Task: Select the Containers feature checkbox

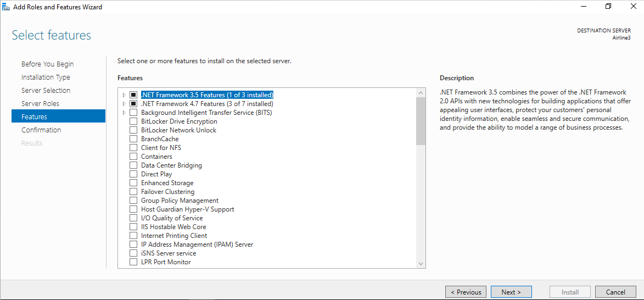Action: tap(133, 157)
